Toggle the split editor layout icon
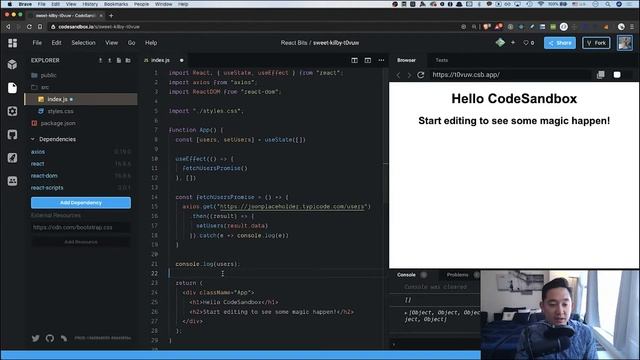The width and height of the screenshot is (640, 360). click(354, 60)
